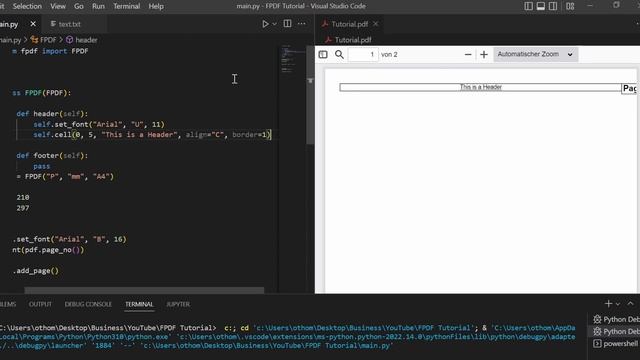Open the View menu
This screenshot has height=360, width=640.
(x=58, y=6)
